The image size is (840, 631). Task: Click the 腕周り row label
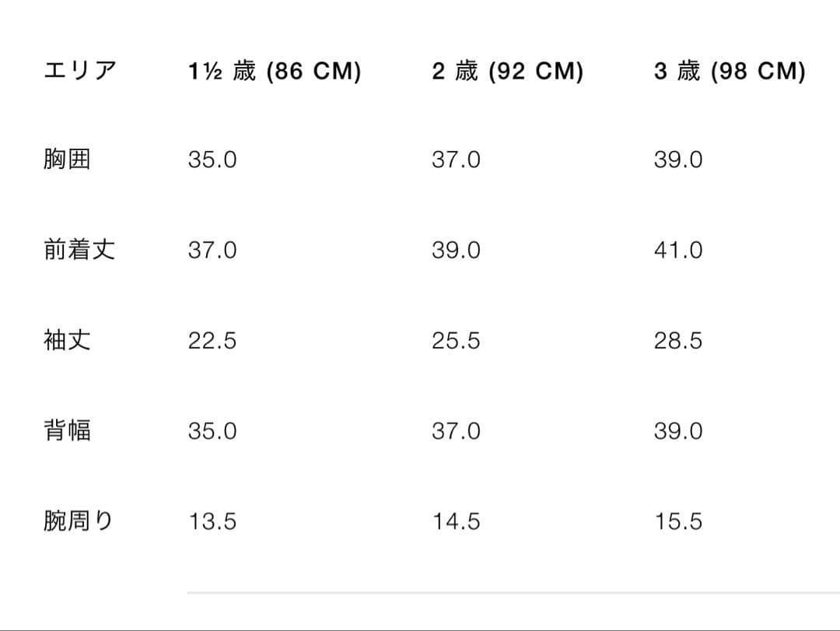pyautogui.click(x=79, y=521)
